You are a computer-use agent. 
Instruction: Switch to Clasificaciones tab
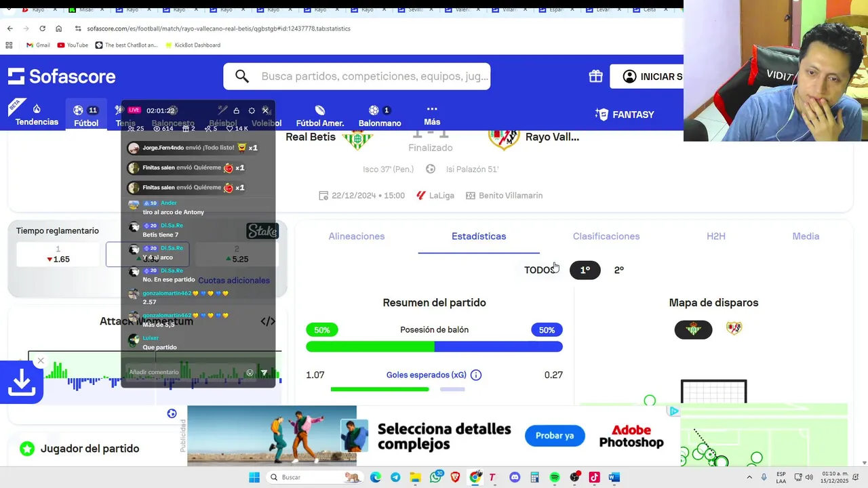click(606, 236)
